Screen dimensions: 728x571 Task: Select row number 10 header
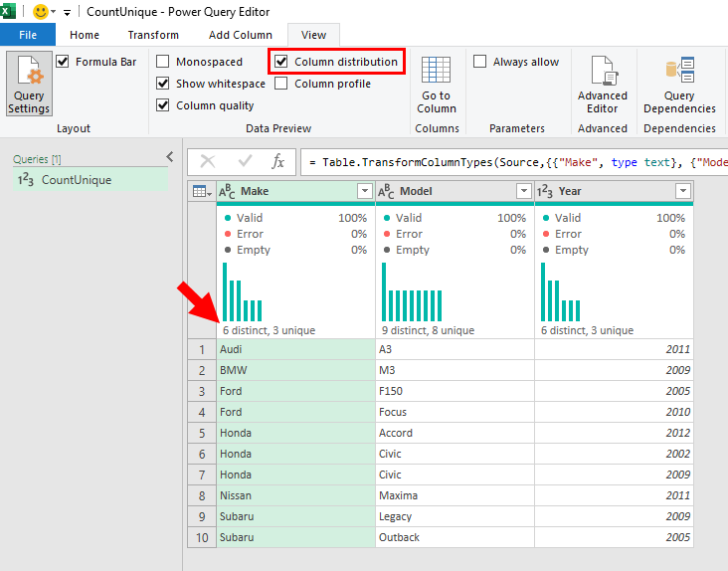pos(202,537)
